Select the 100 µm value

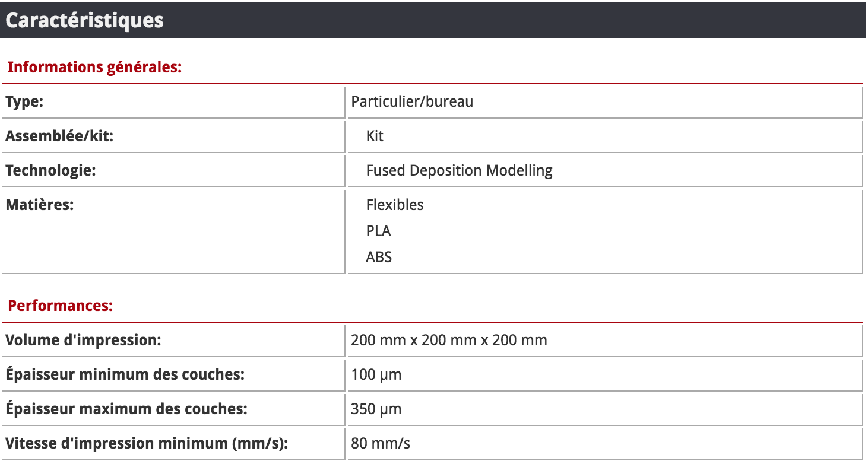point(376,375)
